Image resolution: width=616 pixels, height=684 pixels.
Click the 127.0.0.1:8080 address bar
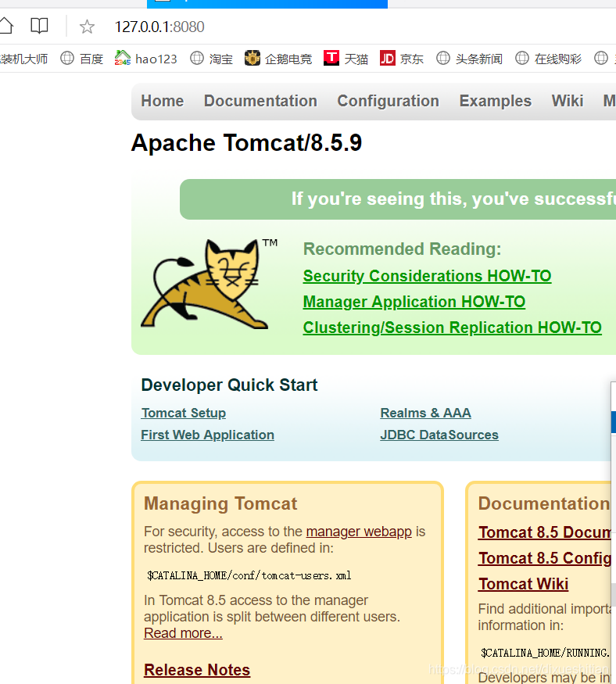(x=159, y=27)
